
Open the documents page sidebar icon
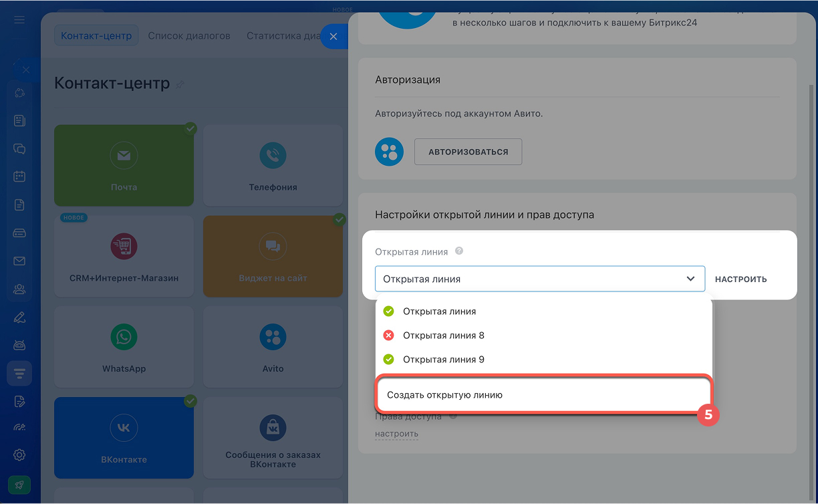(19, 205)
